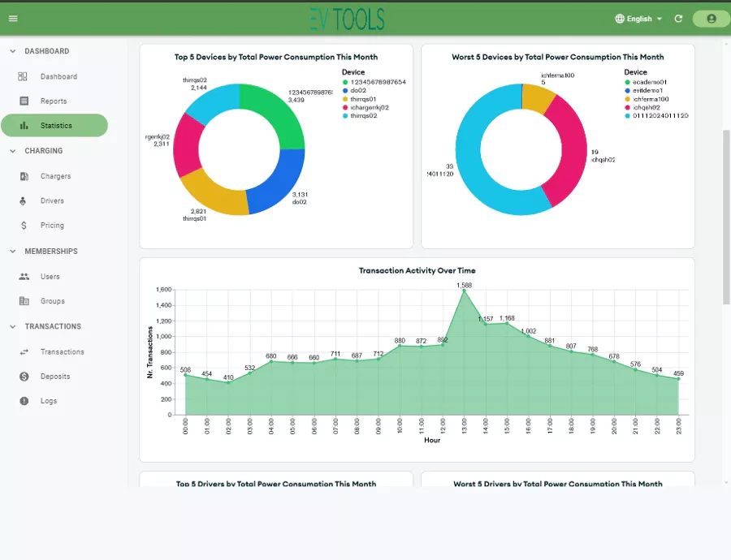Screen dimensions: 731x560
Task: Click the Logs alert icon
Action: [x=24, y=401]
